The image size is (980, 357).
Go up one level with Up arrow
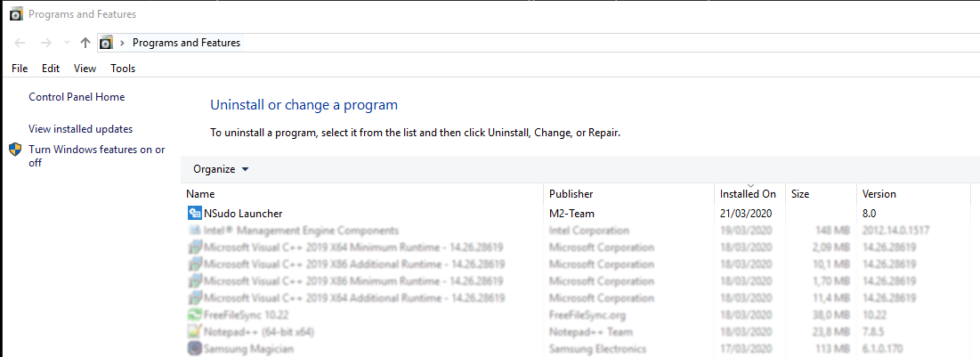point(85,43)
